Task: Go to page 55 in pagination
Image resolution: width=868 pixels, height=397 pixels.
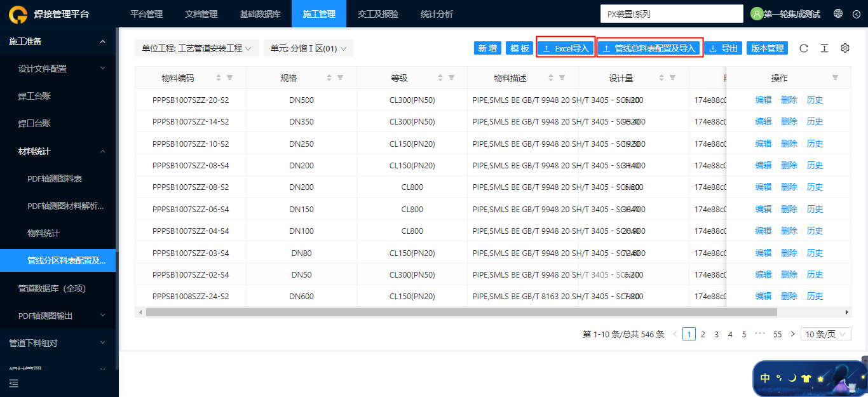Action: coord(777,334)
